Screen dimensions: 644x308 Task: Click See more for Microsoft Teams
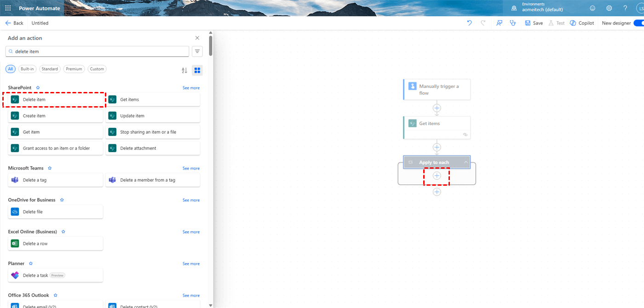point(191,168)
